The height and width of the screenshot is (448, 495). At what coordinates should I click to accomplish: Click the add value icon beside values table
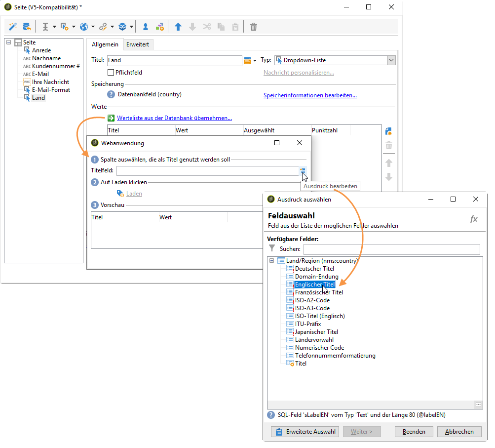(388, 132)
